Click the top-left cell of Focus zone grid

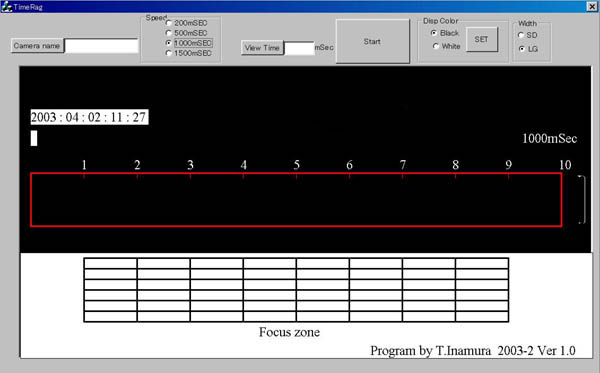click(111, 263)
